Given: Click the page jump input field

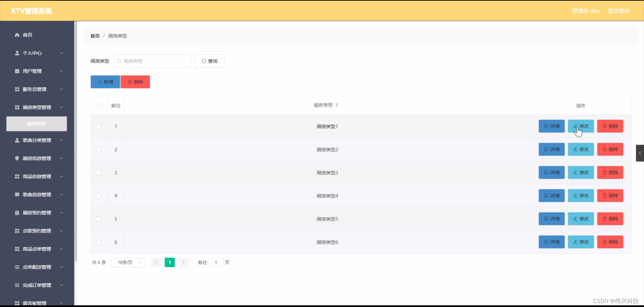Looking at the screenshot, I should coord(216,262).
